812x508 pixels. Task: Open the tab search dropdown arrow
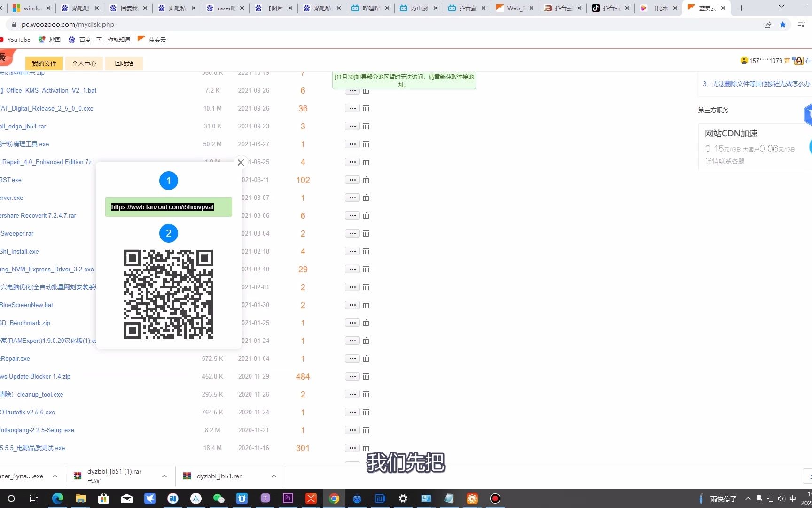(781, 7)
